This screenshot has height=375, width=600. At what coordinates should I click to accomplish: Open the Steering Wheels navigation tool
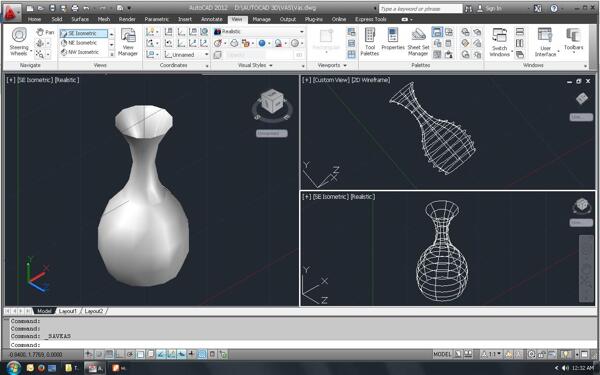click(19, 42)
